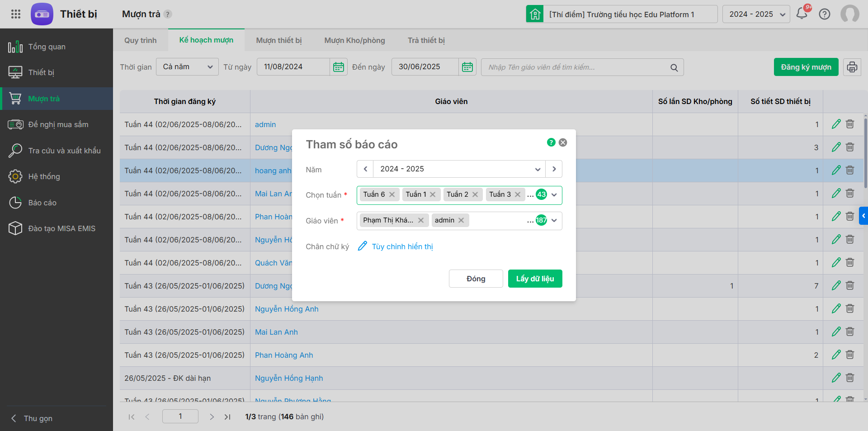
Task: Open Báo cáo in sidebar
Action: tap(57, 203)
